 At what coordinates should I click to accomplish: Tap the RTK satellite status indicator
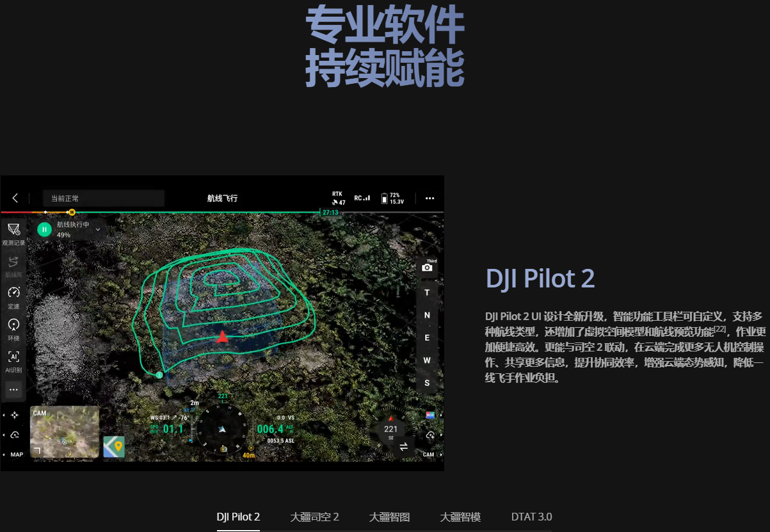[339, 198]
